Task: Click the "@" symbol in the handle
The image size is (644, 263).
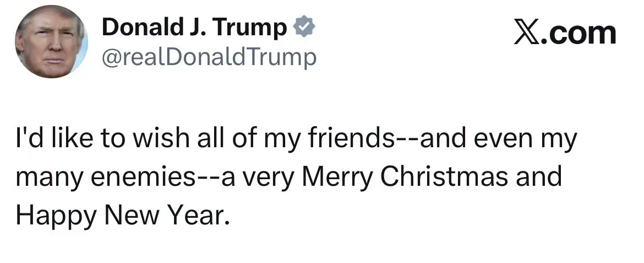Action: coord(111,57)
